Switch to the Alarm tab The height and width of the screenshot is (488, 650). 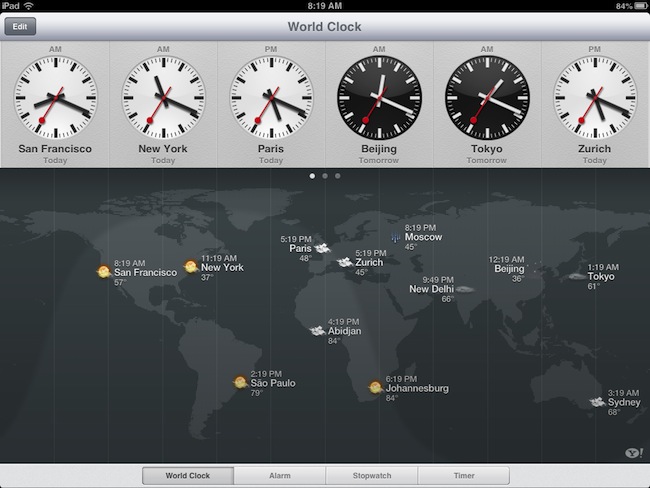pos(280,476)
